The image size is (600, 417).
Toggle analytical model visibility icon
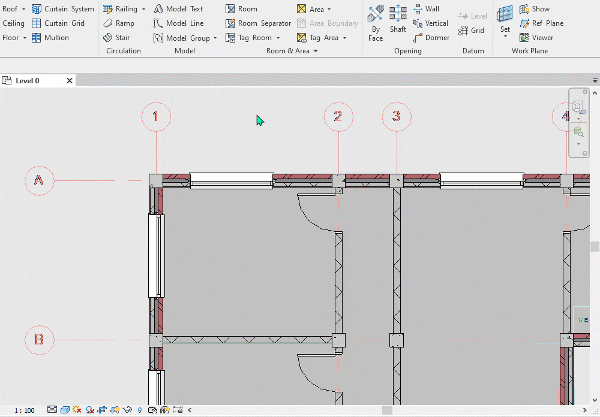click(165, 410)
